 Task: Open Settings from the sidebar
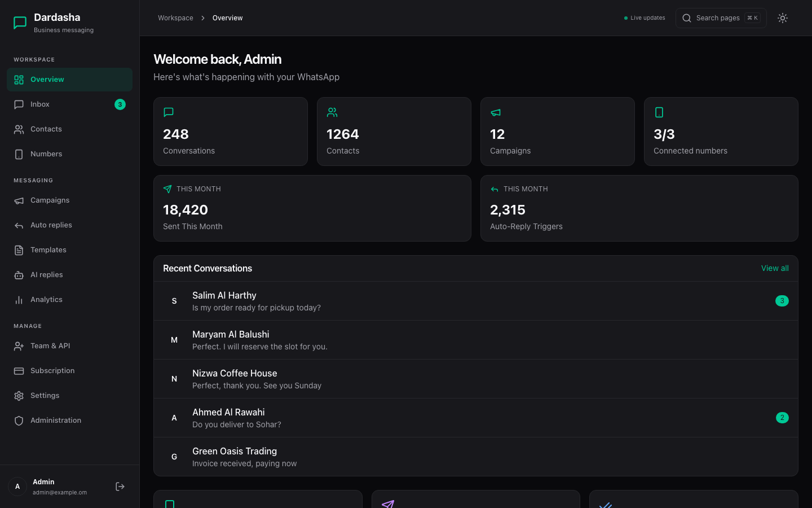[x=69, y=396]
